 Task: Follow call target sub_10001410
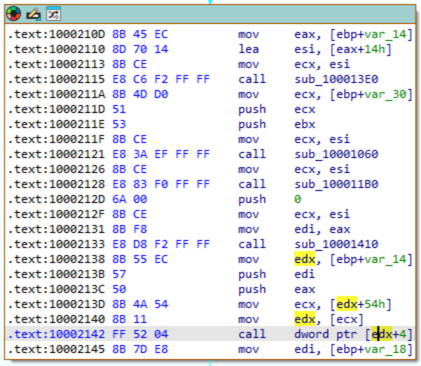tap(336, 244)
